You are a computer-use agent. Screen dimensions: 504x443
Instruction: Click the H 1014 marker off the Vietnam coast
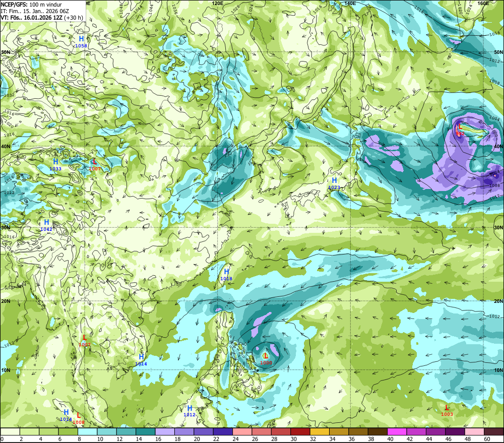click(141, 360)
